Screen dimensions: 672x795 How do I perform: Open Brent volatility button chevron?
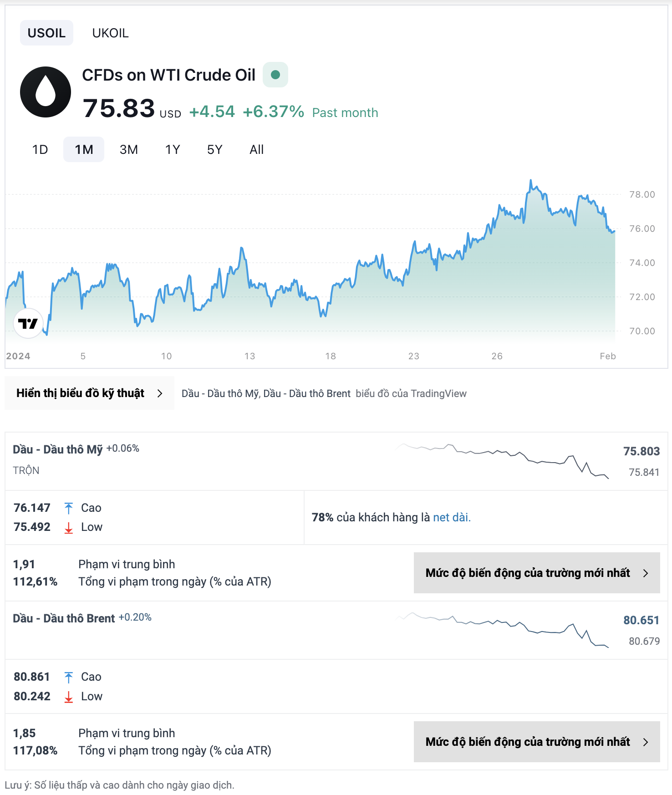pyautogui.click(x=646, y=742)
